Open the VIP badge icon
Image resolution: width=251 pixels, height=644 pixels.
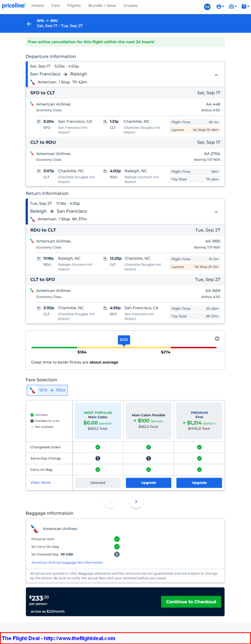pyautogui.click(x=207, y=6)
